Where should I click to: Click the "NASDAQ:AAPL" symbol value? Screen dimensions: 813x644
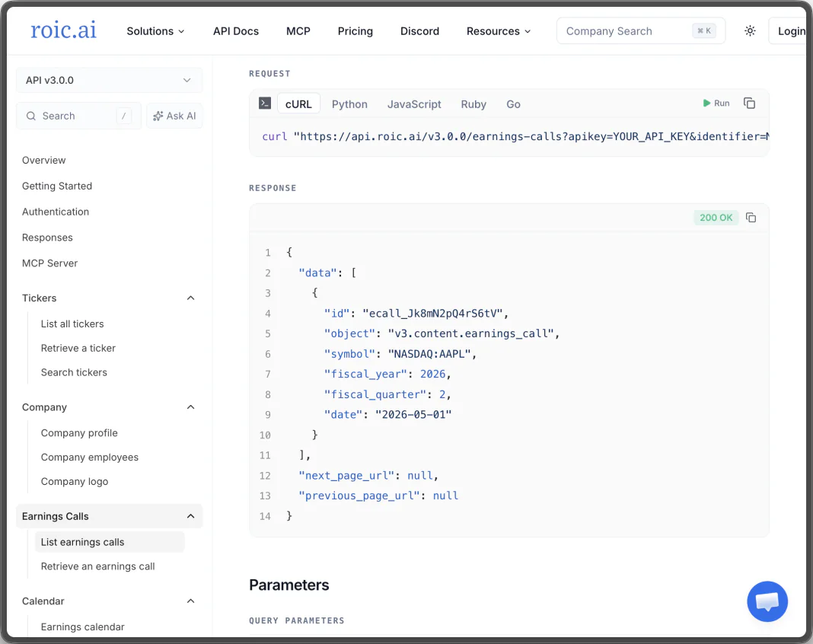429,354
